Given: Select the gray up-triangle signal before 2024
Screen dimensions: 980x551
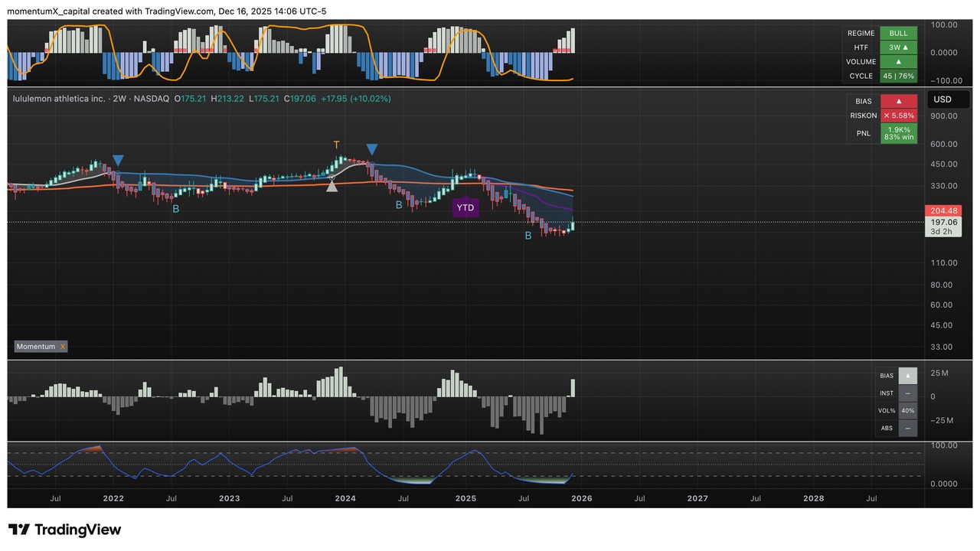Looking at the screenshot, I should [332, 184].
